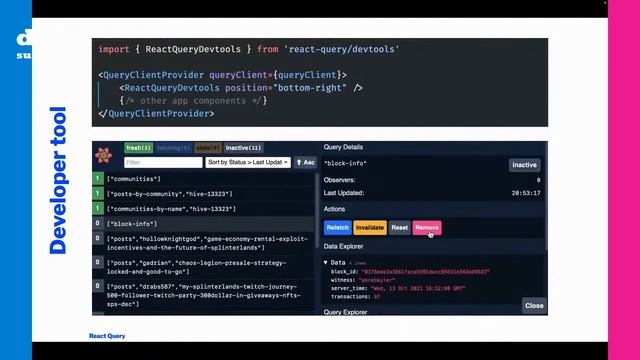Click the Invalidate action button
The height and width of the screenshot is (360, 640).
coord(370,228)
